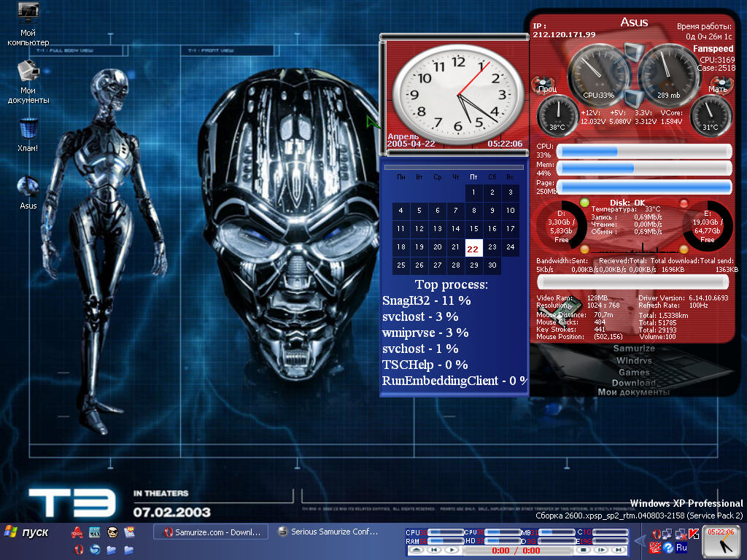
Task: Click next track on taskbar player
Action: coord(618,551)
